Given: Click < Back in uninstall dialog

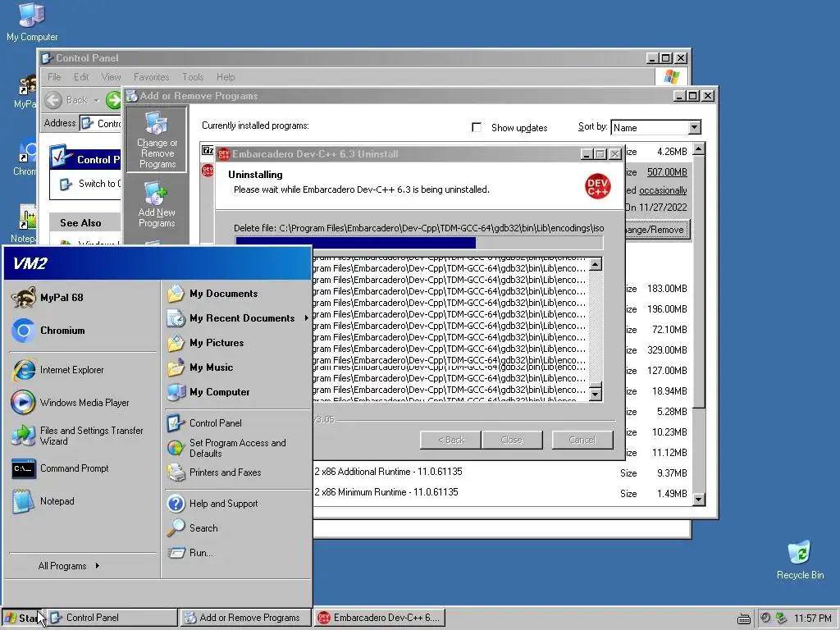Looking at the screenshot, I should tap(450, 440).
